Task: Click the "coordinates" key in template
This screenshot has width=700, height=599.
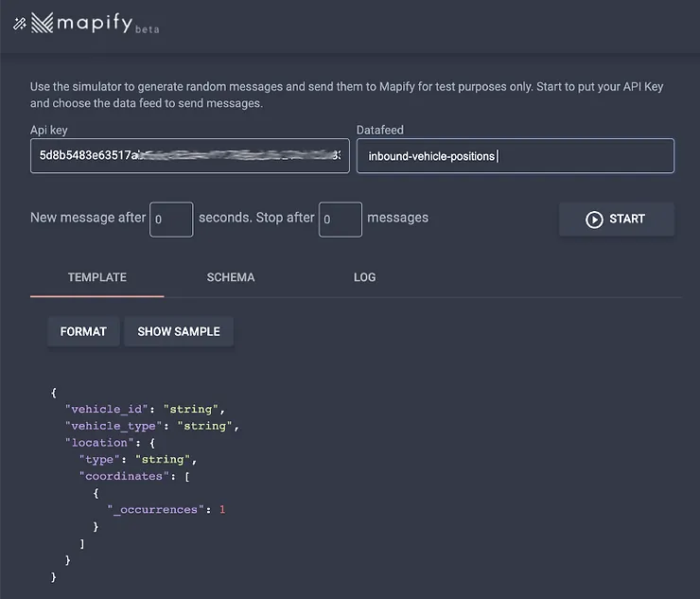Action: (x=124, y=476)
